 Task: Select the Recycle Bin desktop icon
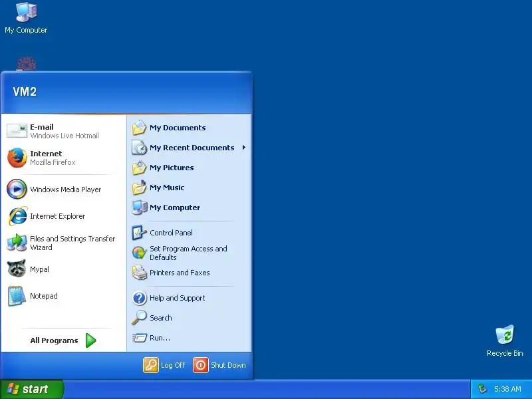pos(505,335)
